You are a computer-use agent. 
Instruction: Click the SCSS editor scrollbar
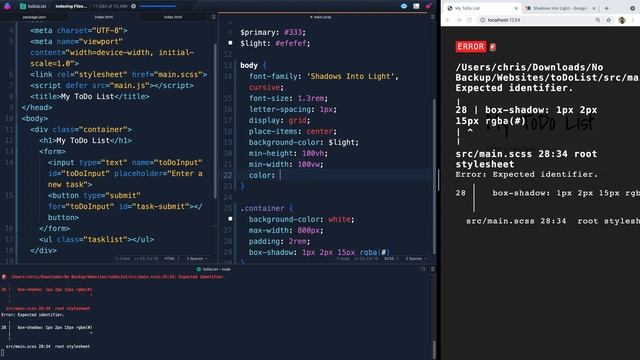point(433,176)
